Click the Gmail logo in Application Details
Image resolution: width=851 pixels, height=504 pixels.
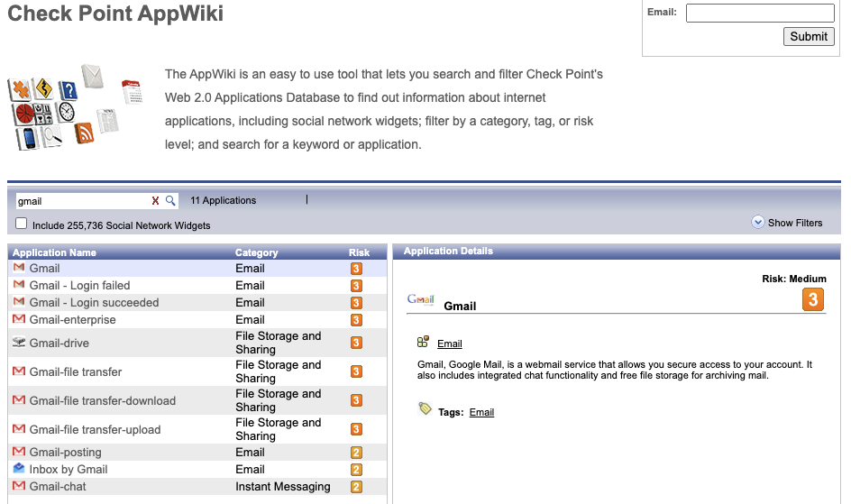[x=421, y=300]
